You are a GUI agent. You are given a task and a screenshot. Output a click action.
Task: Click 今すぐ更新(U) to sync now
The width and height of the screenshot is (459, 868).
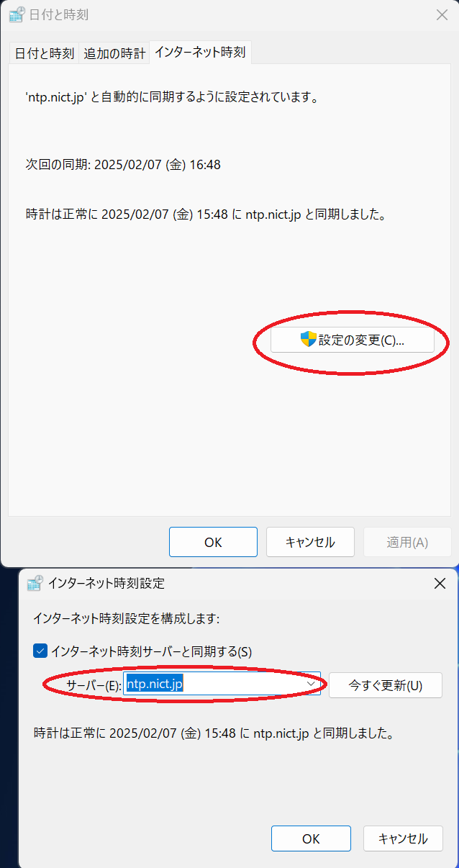click(386, 685)
